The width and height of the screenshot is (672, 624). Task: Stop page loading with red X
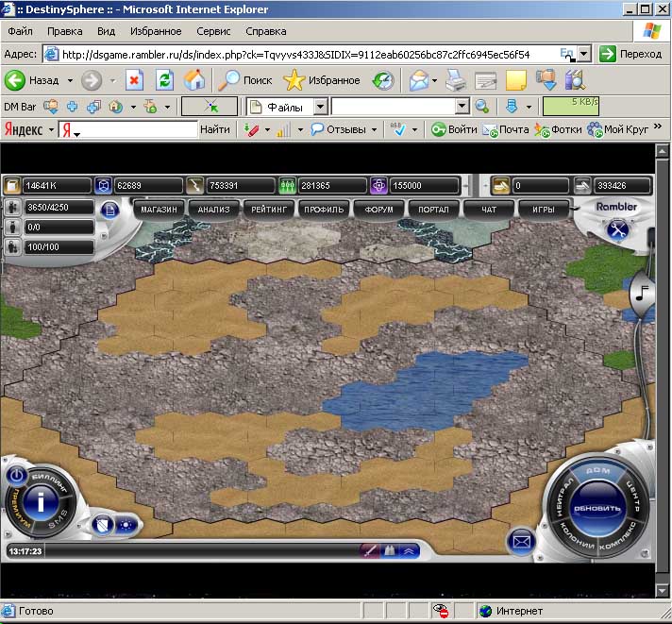coord(134,80)
